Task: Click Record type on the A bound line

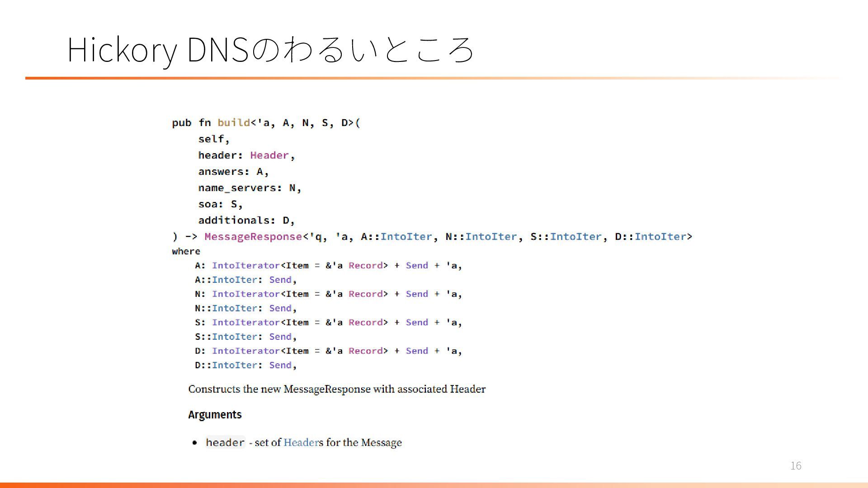Action: [366, 266]
